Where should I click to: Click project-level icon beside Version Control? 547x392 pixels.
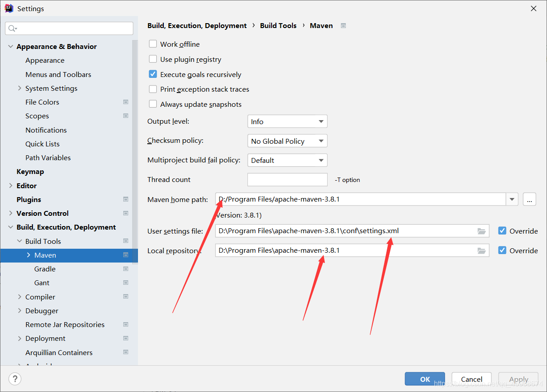tap(126, 213)
